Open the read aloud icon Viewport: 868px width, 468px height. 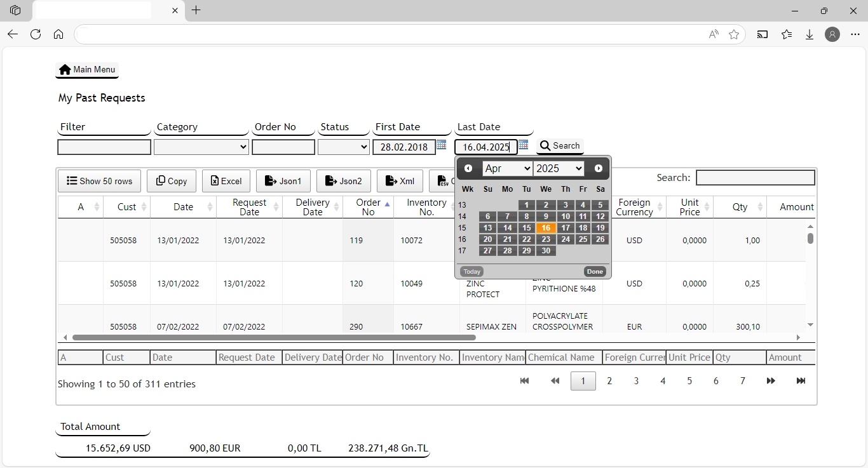714,34
